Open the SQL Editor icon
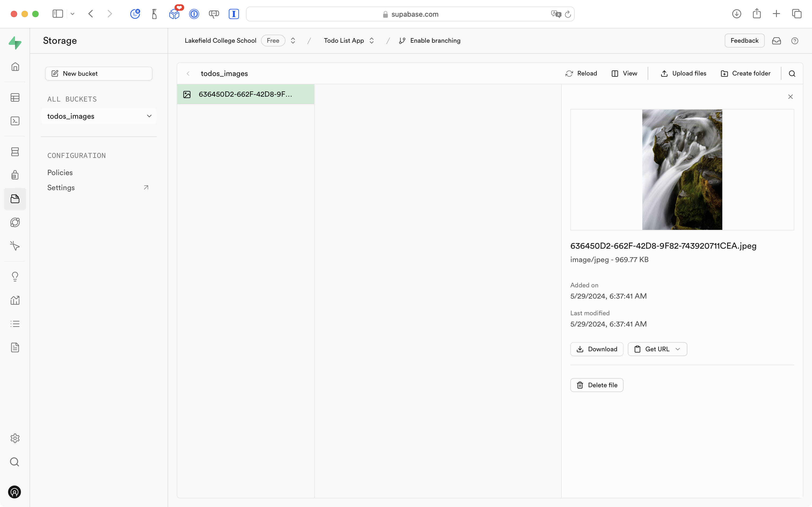 [15, 121]
